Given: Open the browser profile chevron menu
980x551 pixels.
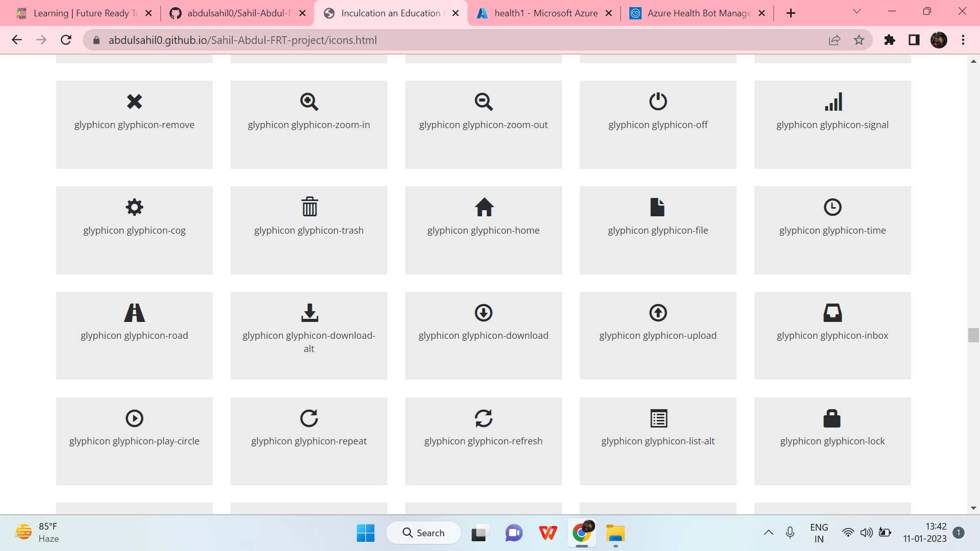Looking at the screenshot, I should click(857, 11).
